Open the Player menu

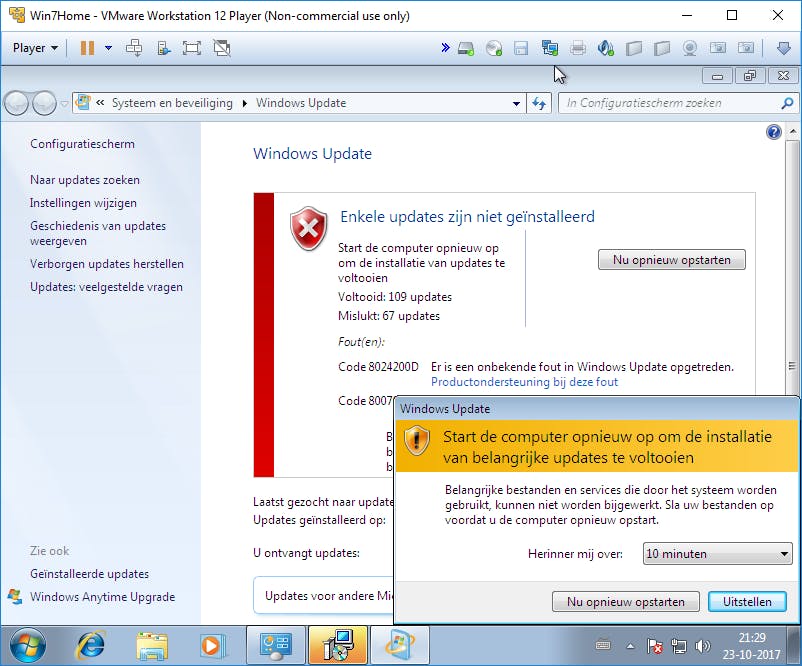[35, 48]
